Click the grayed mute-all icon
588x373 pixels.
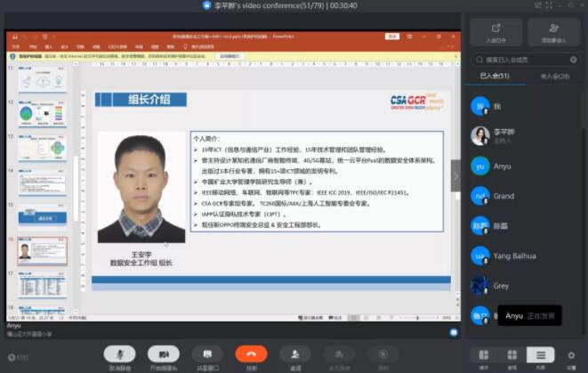pos(339,354)
